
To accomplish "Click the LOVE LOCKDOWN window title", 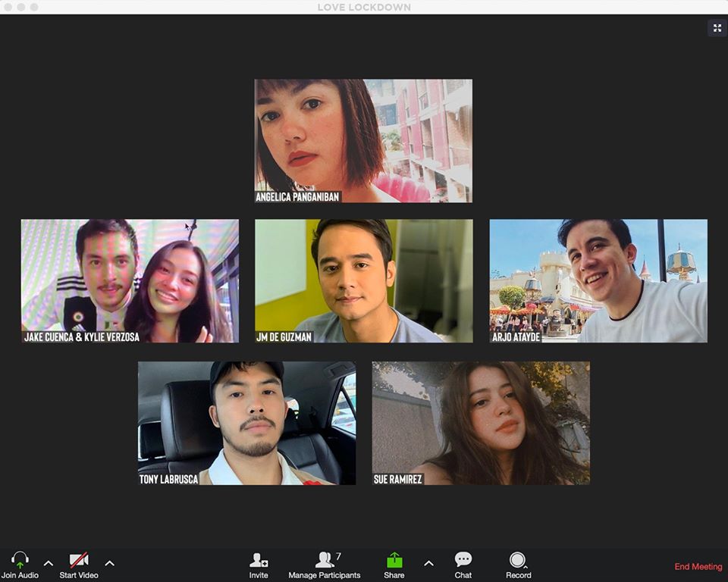I will [364, 8].
